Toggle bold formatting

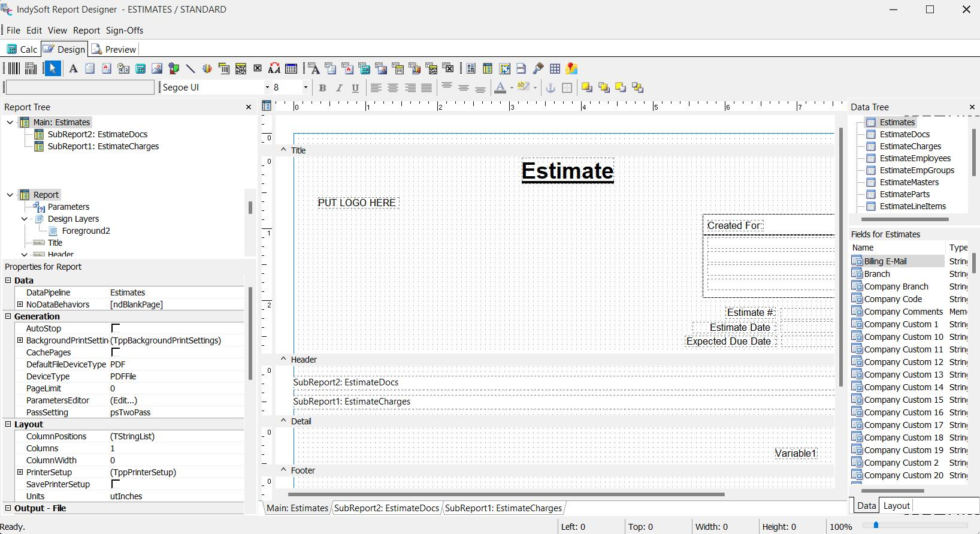point(322,88)
